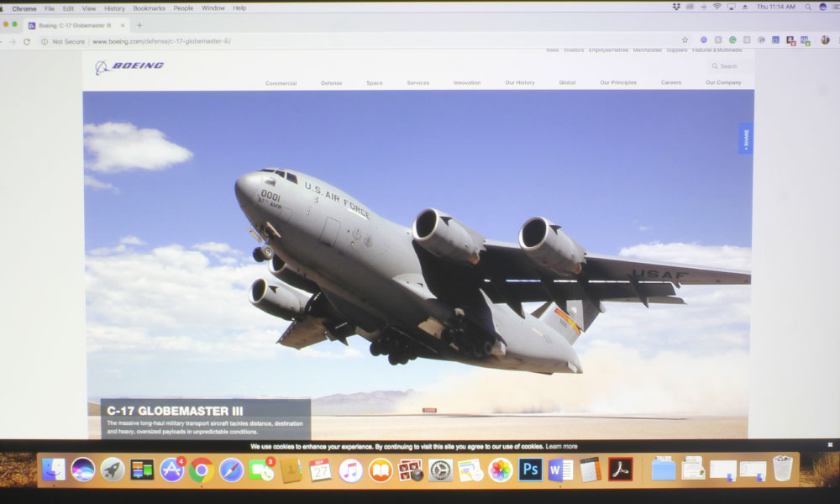Open the App Store dock icon
This screenshot has height=504, width=840.
[x=172, y=470]
